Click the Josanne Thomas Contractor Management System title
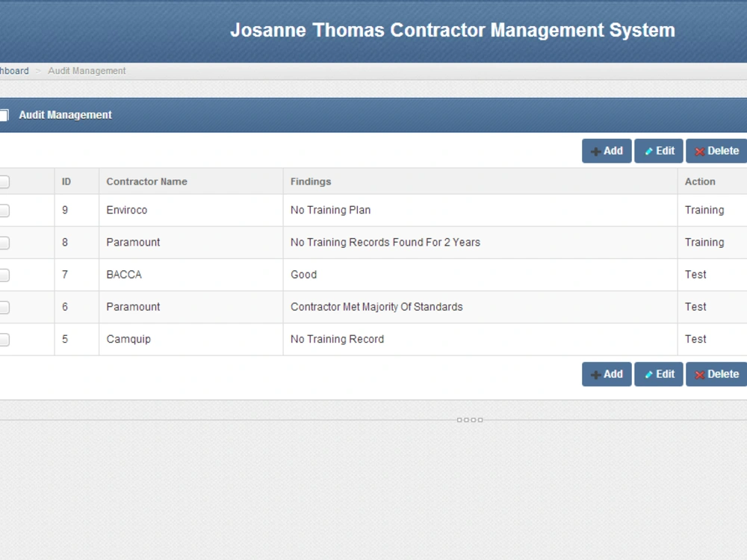This screenshot has width=747, height=560. [453, 30]
